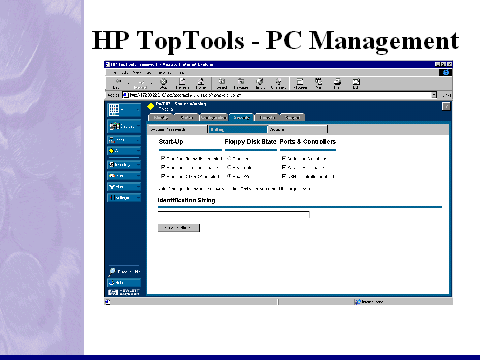
Task: Click the help icon at page top-right
Action: click(446, 106)
